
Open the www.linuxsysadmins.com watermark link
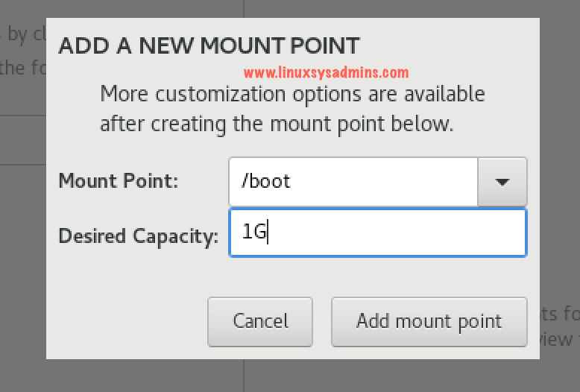[326, 72]
